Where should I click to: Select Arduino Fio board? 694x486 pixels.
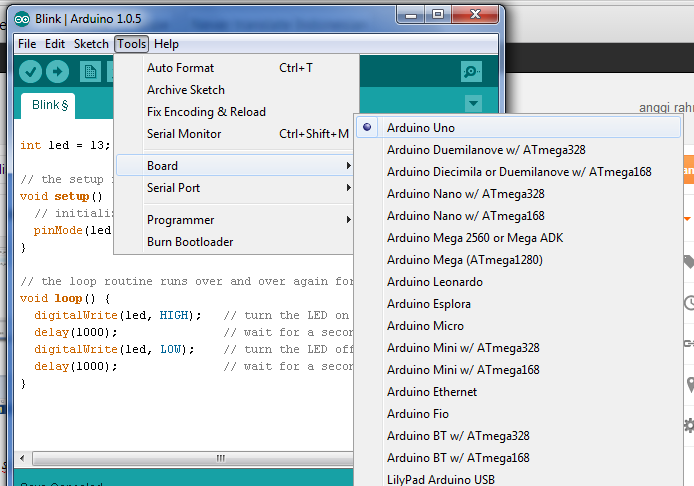coord(518,414)
